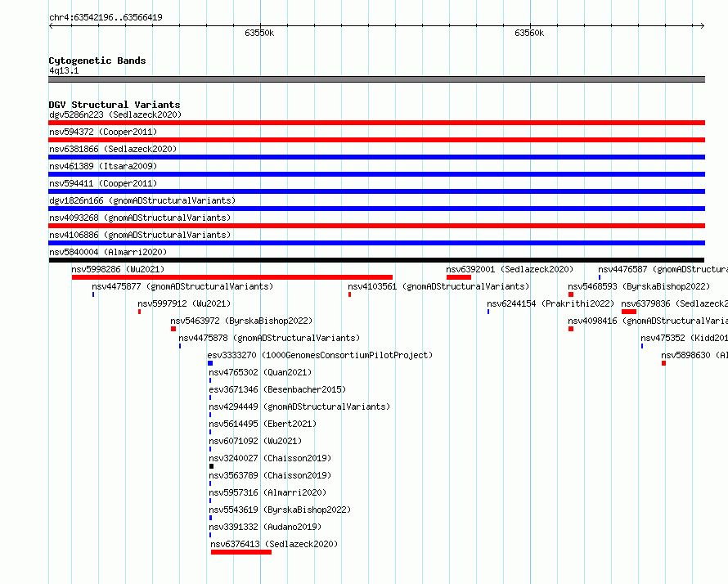Viewport: 728px width, 584px height.
Task: Open the nsv594411 (Cooper2011) label
Action: (103, 183)
